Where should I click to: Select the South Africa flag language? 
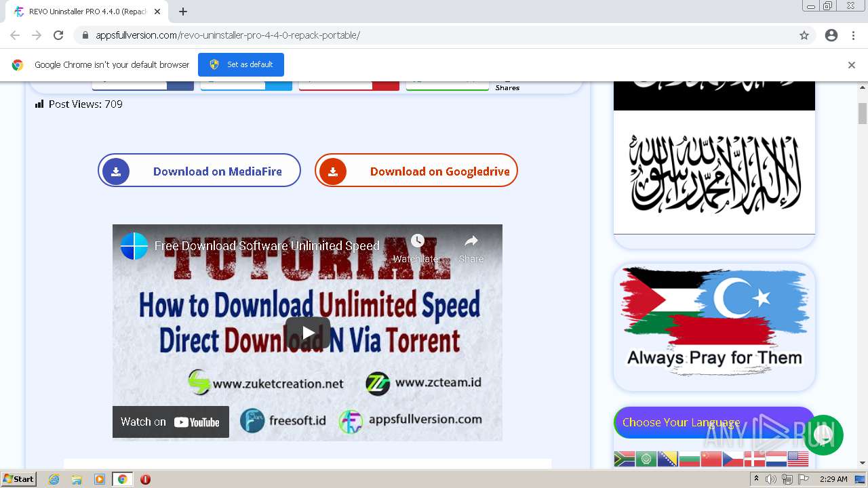point(624,459)
